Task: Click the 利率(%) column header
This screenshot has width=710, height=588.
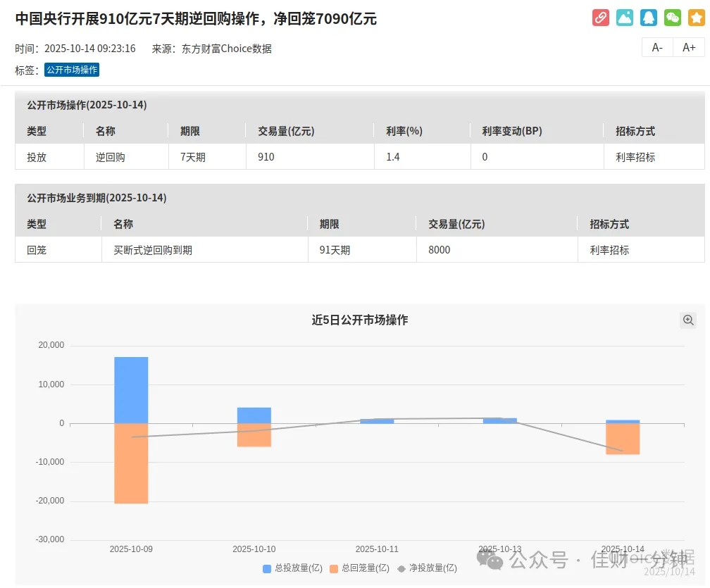Action: click(x=404, y=131)
